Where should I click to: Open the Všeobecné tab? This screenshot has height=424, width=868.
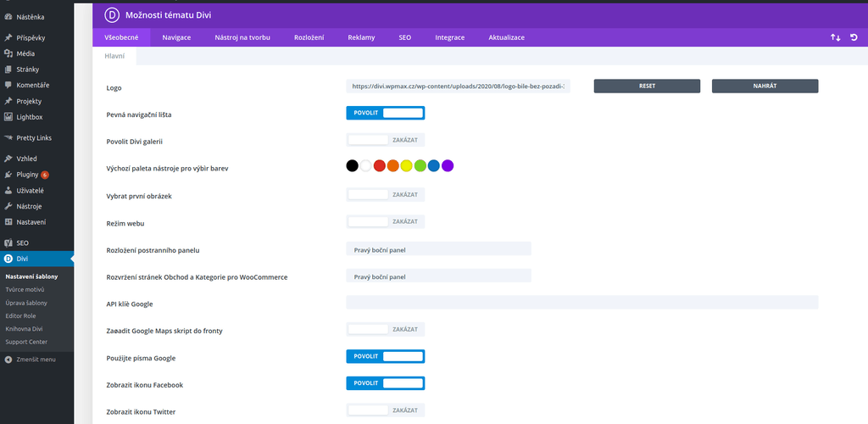[121, 37]
